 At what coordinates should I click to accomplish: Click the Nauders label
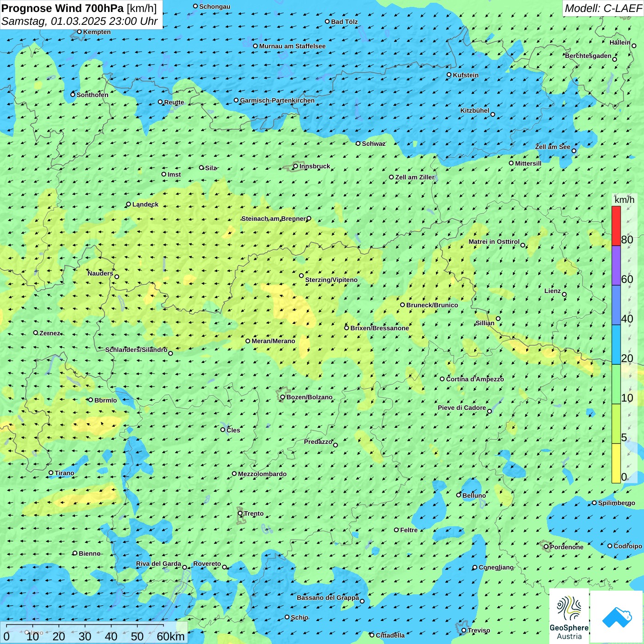(x=100, y=273)
